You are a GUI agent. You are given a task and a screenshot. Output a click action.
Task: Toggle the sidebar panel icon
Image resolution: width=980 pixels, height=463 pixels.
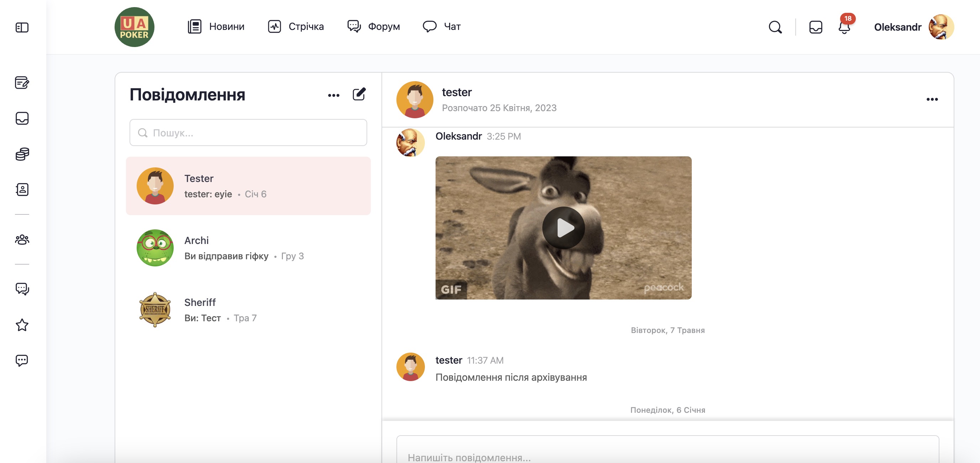pyautogui.click(x=22, y=27)
